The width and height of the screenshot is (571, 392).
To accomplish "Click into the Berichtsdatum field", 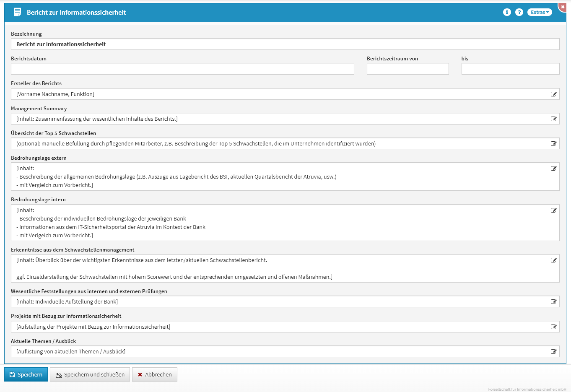I will coord(182,69).
